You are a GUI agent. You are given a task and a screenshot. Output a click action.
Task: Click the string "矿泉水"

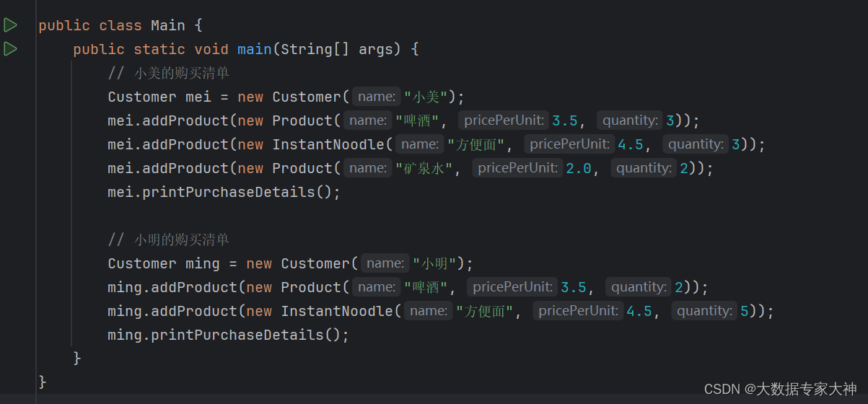tap(424, 168)
